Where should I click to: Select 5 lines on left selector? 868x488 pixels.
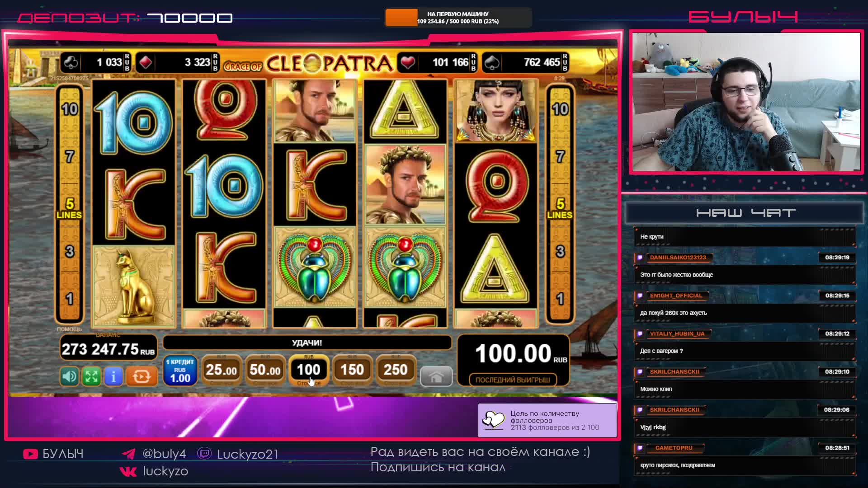69,208
